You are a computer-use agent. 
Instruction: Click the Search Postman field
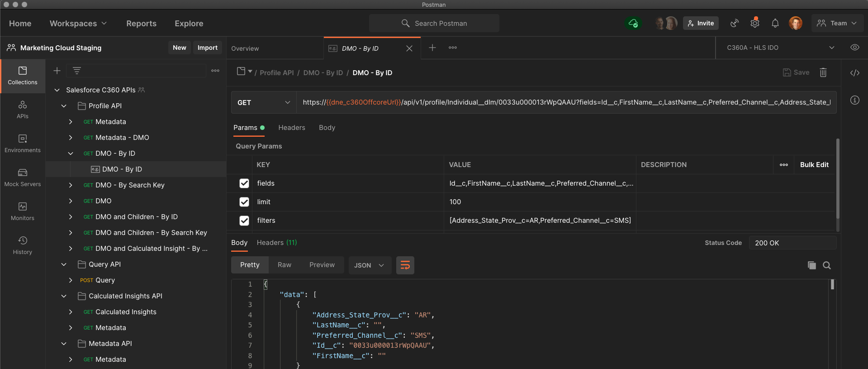[x=434, y=23]
